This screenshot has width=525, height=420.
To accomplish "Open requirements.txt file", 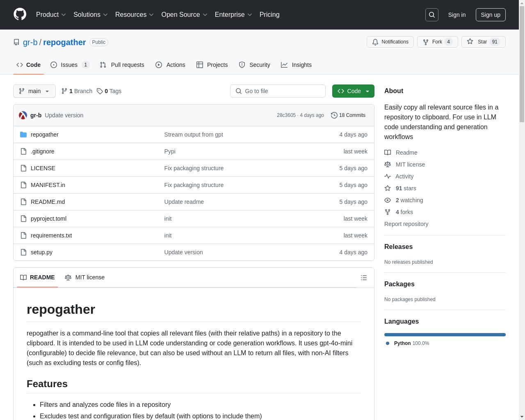I will click(x=51, y=235).
